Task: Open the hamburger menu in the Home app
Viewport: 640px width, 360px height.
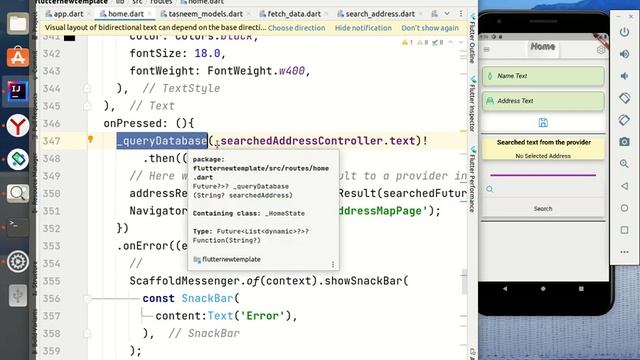Action: (x=487, y=49)
